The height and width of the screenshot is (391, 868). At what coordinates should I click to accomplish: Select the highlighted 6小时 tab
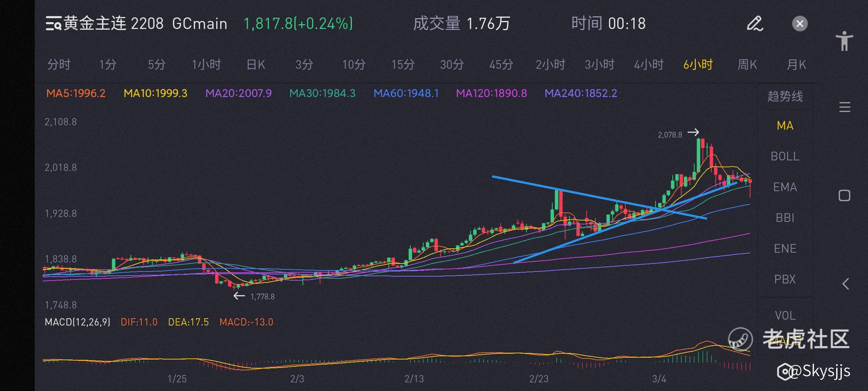coord(698,65)
